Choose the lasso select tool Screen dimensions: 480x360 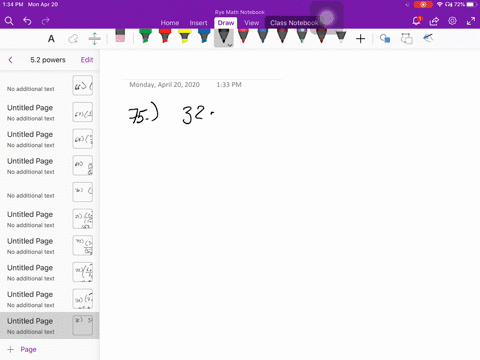73,39
